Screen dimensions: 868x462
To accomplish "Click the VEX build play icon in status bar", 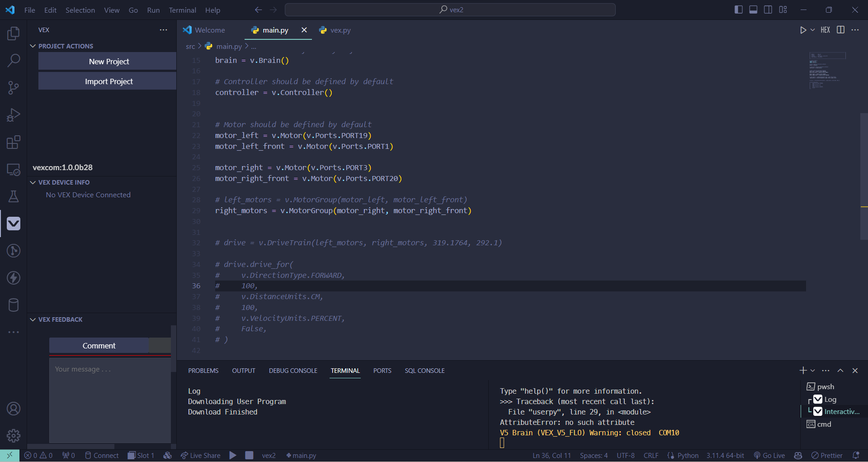I will [x=233, y=455].
